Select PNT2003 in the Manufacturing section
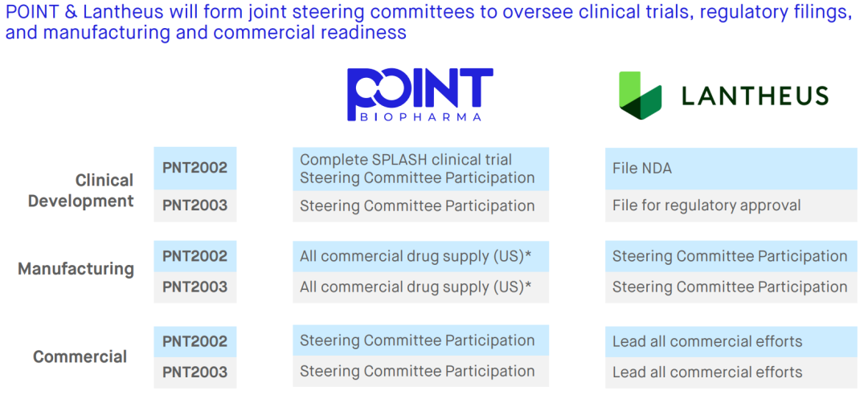Viewport: 868px width, 399px height. tap(195, 287)
